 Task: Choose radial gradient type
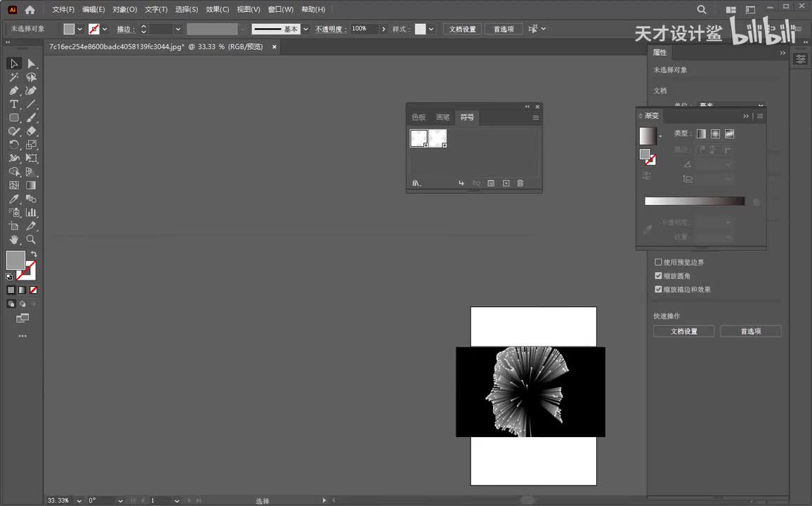point(715,134)
